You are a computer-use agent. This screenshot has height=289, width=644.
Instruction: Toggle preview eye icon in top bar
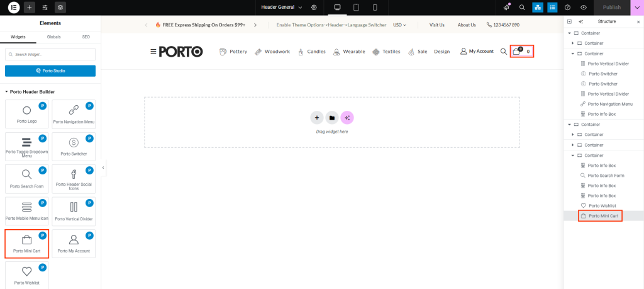coord(584,8)
